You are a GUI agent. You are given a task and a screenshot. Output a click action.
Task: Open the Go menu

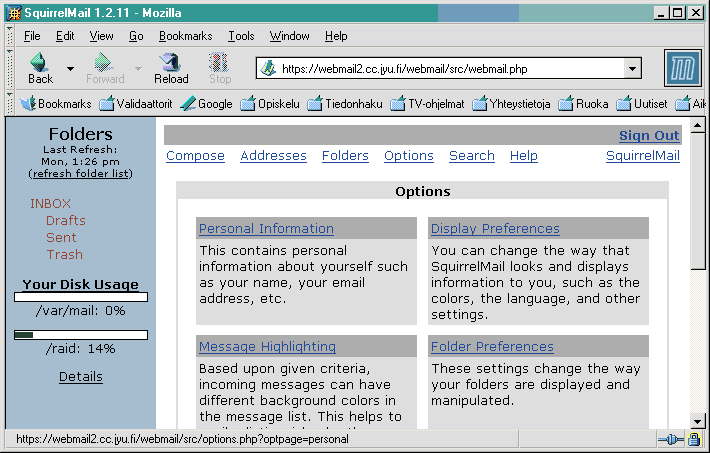pyautogui.click(x=136, y=36)
